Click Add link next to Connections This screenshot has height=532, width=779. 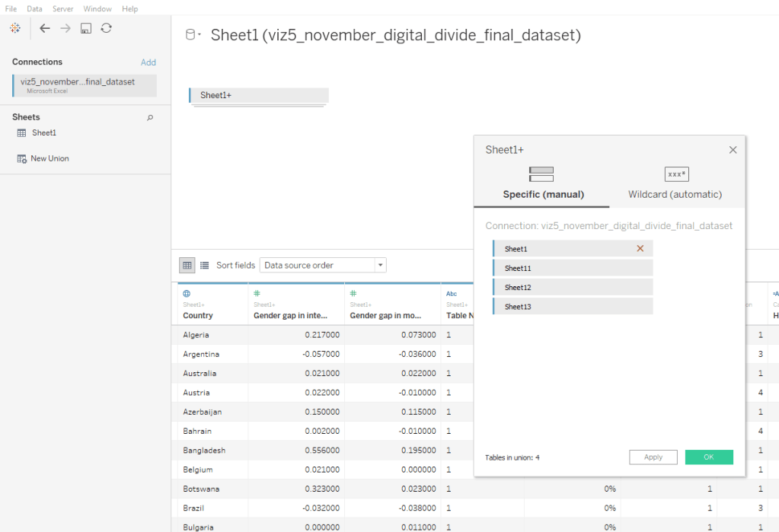[x=148, y=62]
